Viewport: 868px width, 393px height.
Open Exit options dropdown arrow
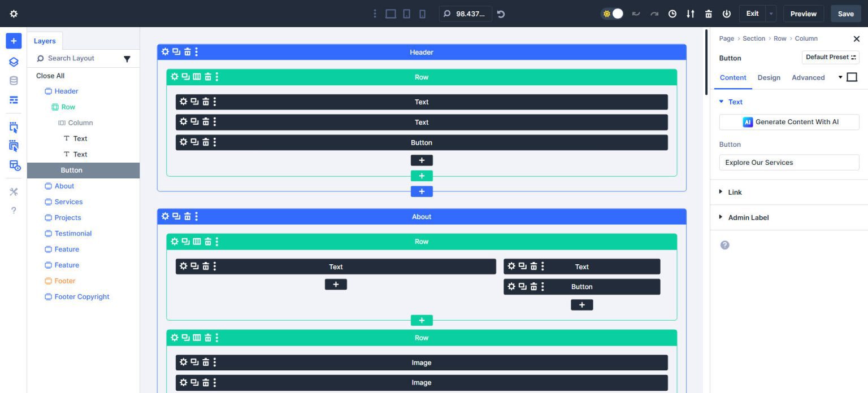(771, 14)
